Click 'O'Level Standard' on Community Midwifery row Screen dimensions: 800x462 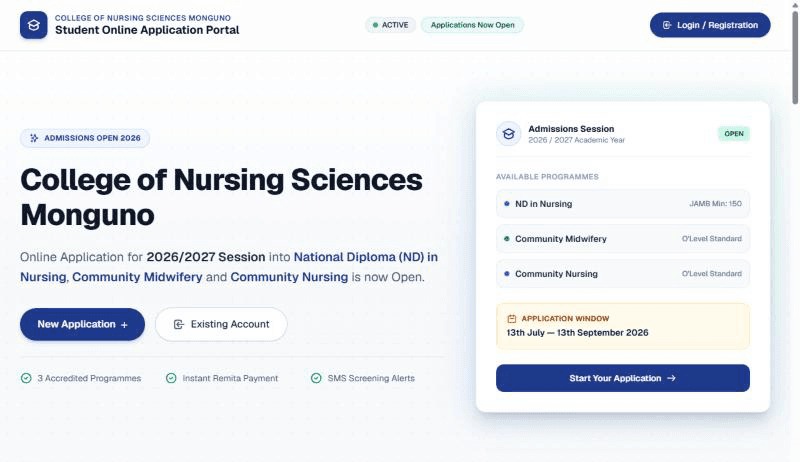(x=712, y=239)
